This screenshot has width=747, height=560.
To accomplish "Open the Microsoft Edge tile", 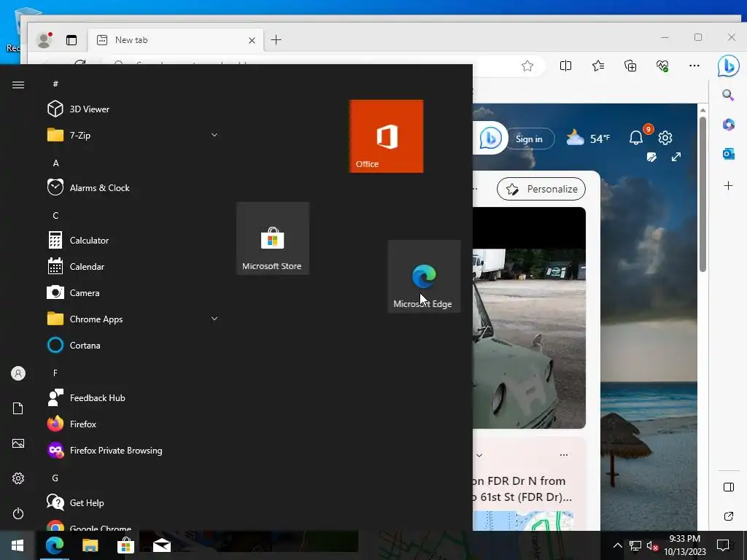I will 424,276.
